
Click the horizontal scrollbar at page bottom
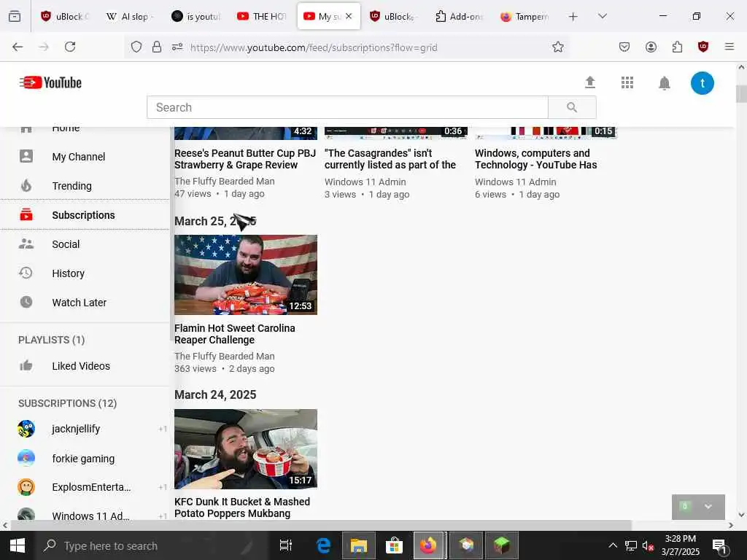[321, 525]
